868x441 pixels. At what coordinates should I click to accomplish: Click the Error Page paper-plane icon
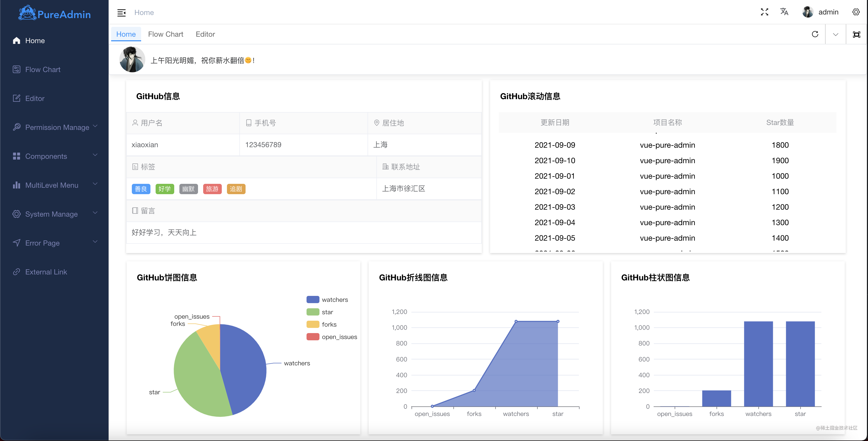[x=17, y=243]
